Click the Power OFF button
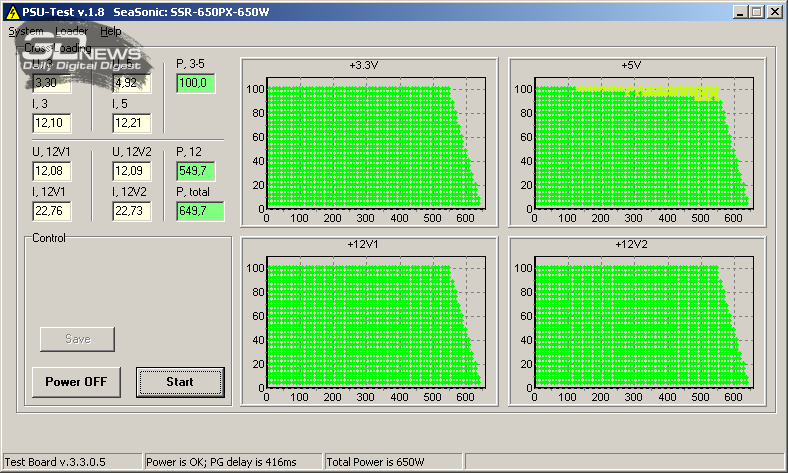This screenshot has height=473, width=788. 76,382
